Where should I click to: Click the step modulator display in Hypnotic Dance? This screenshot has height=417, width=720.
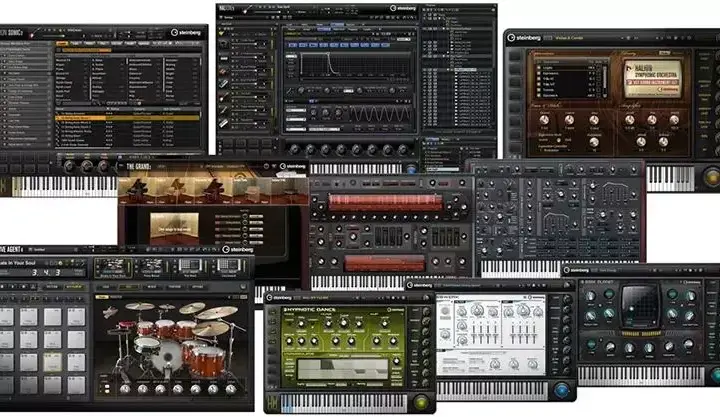click(343, 369)
